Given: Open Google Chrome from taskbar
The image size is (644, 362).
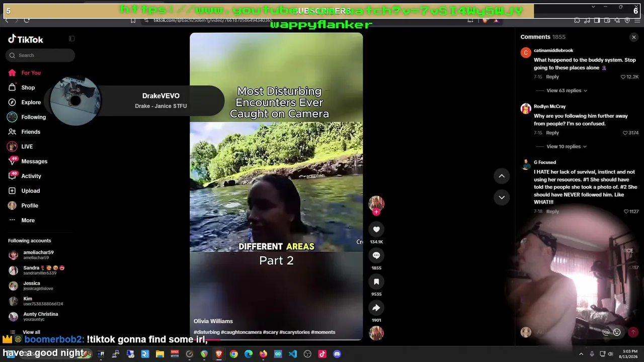Looking at the screenshot, I should click(234, 354).
